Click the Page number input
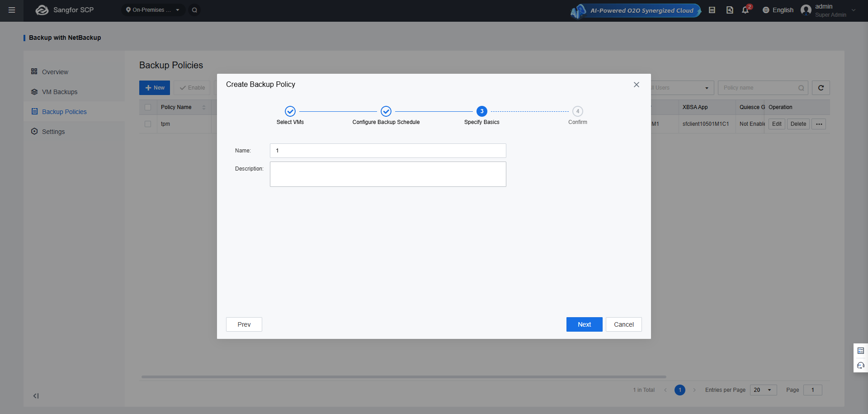The image size is (868, 414). pyautogui.click(x=813, y=390)
